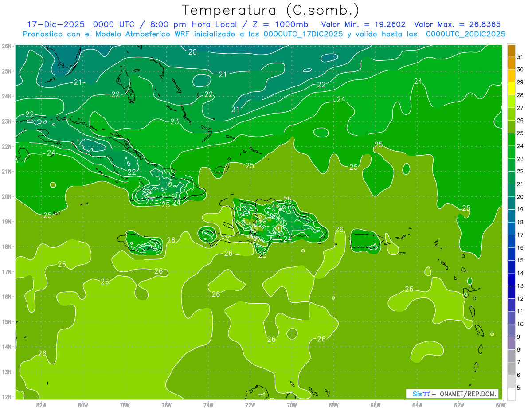The image size is (532, 411).
Task: Click the "13N" latitude axis label
Action: point(7,372)
